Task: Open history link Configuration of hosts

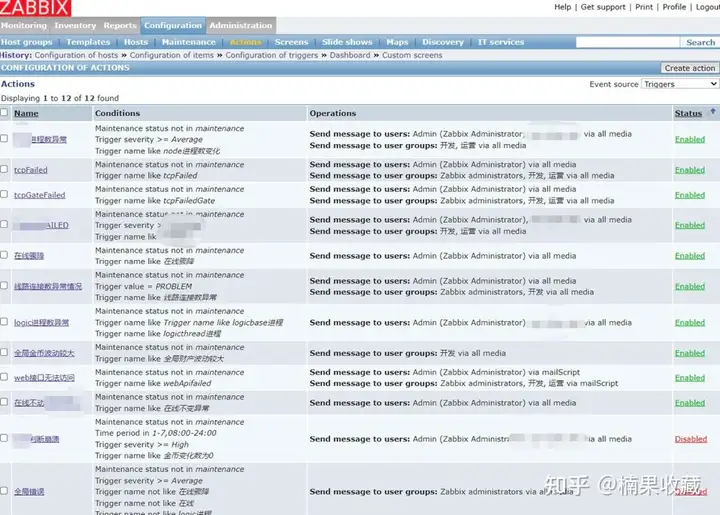Action: coord(76,55)
